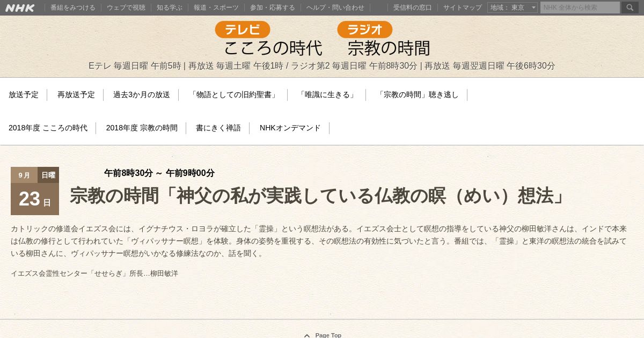
Task: Click the ラジオ orange badge
Action: (x=365, y=30)
